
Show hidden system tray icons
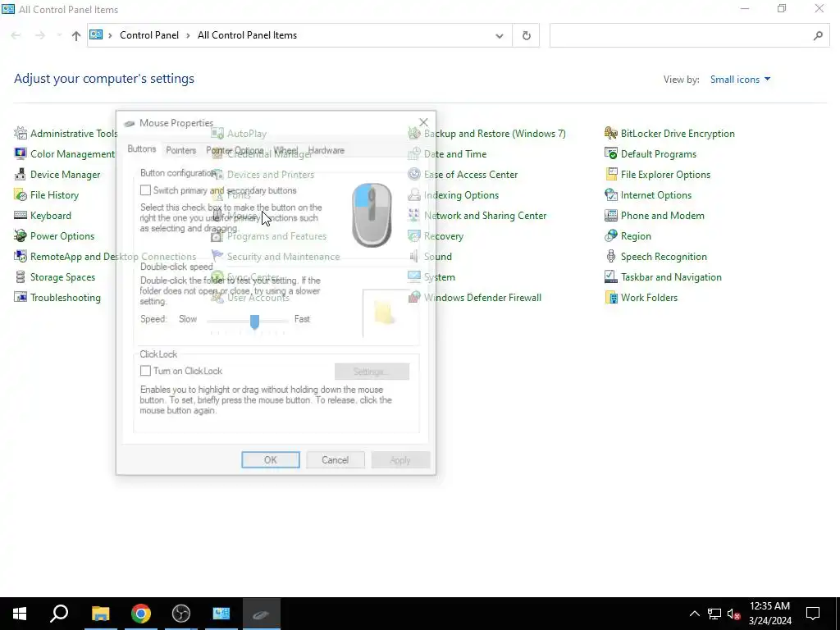click(694, 614)
